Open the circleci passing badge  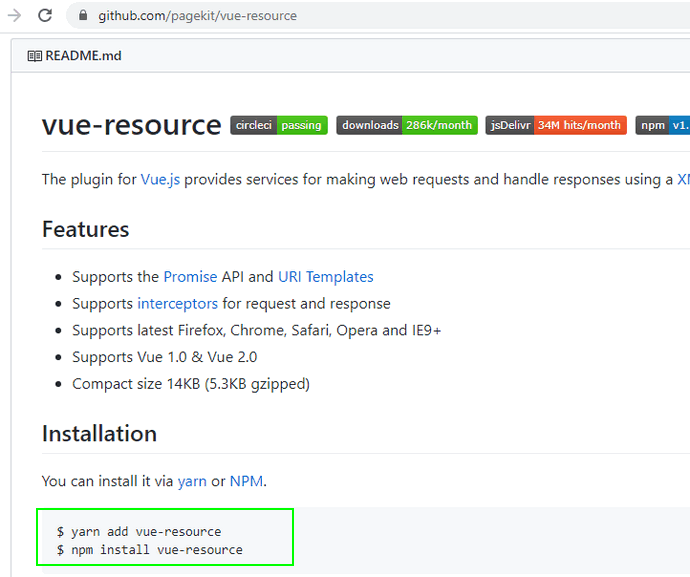pos(279,125)
